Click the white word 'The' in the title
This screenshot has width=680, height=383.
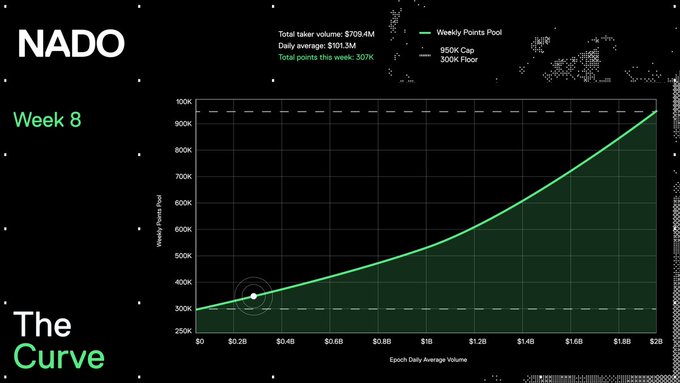point(42,324)
